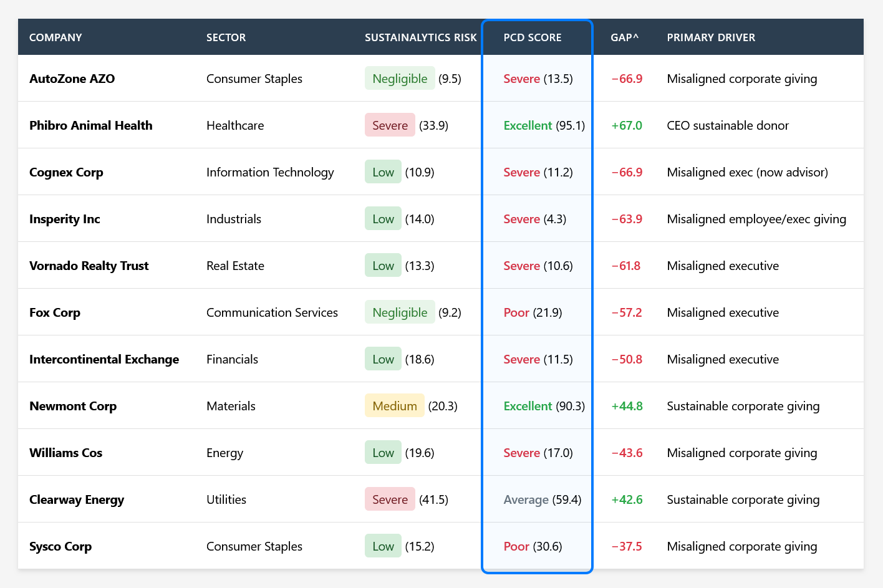
Task: Select the Insperity Inc company name
Action: (65, 219)
